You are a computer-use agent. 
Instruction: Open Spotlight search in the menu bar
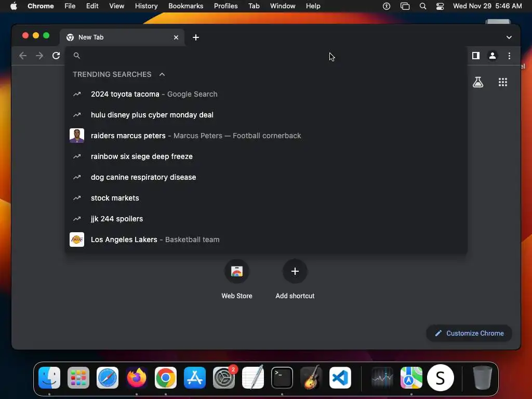tap(423, 6)
